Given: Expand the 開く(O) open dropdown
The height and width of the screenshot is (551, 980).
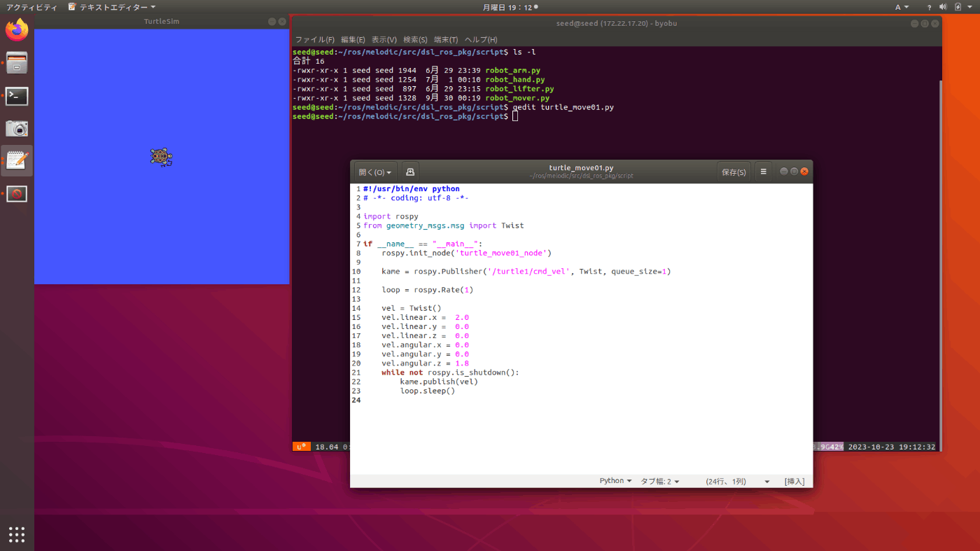Looking at the screenshot, I should click(375, 172).
